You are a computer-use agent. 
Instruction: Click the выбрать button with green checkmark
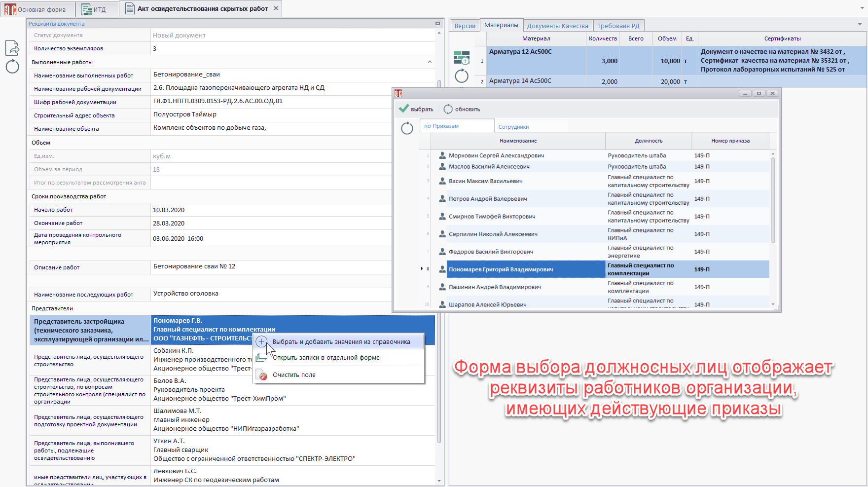tap(416, 109)
